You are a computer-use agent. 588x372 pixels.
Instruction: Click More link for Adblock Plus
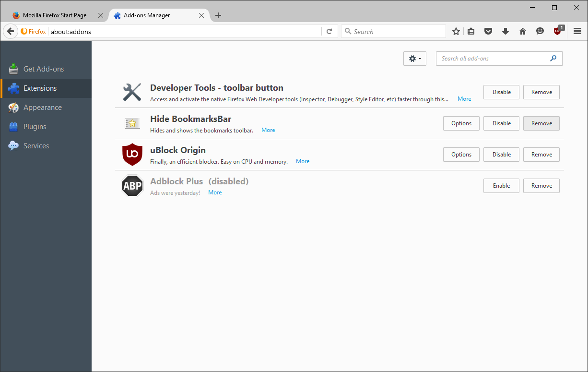point(215,192)
